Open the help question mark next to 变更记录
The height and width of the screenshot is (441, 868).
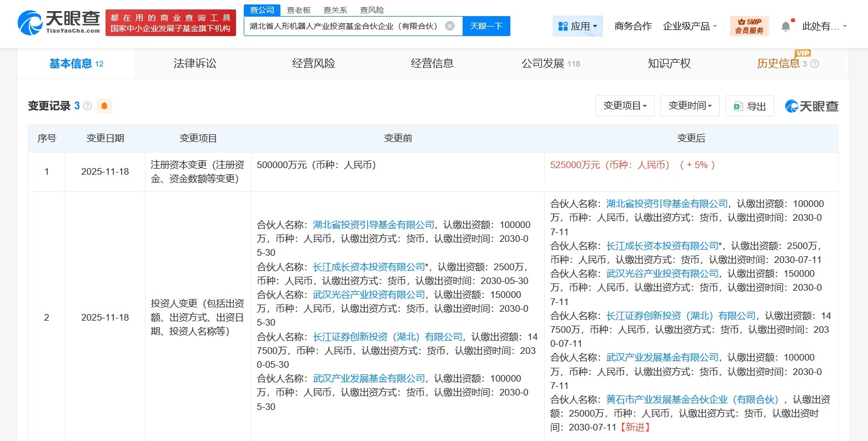[x=87, y=105]
